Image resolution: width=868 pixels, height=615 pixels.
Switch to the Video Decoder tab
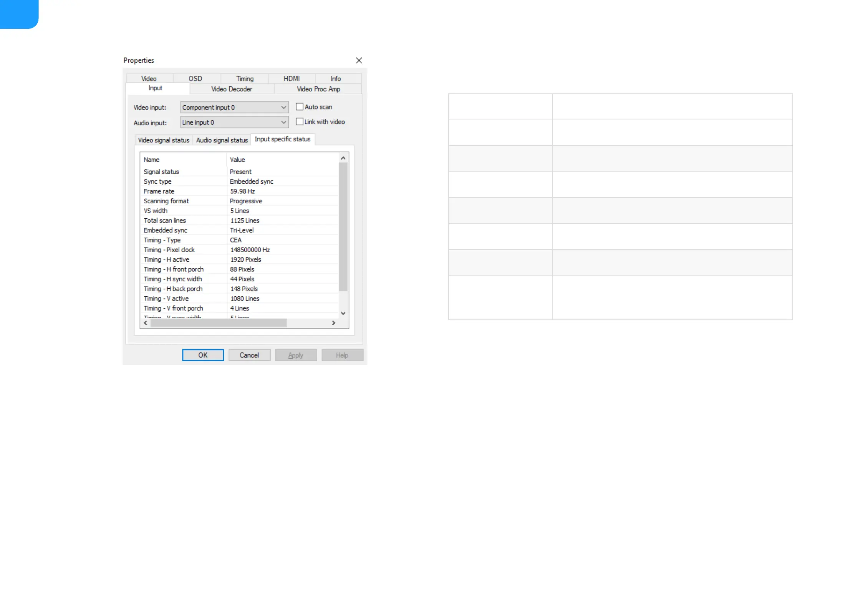point(232,89)
